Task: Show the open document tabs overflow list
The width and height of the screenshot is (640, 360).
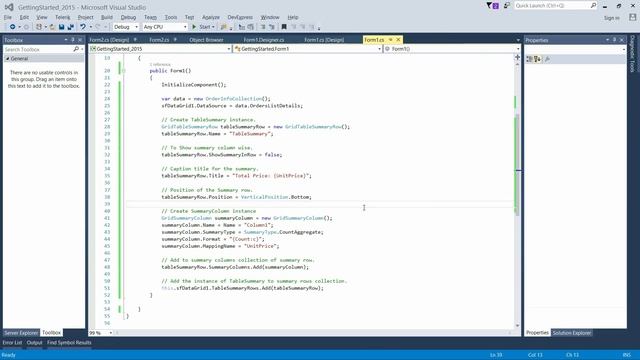Action: click(518, 40)
